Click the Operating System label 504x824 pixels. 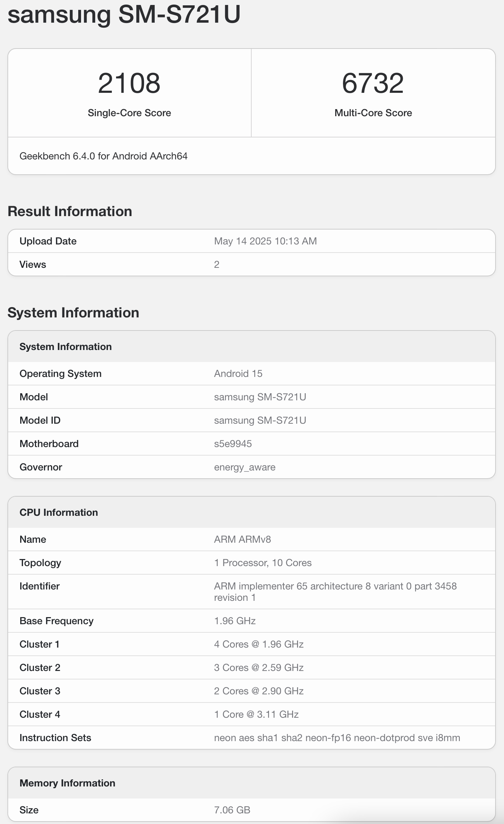tap(61, 373)
